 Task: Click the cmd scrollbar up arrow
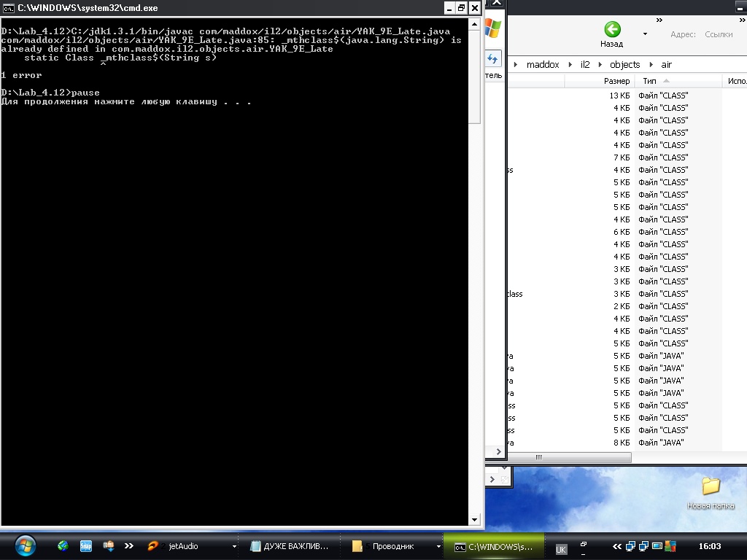pyautogui.click(x=474, y=24)
